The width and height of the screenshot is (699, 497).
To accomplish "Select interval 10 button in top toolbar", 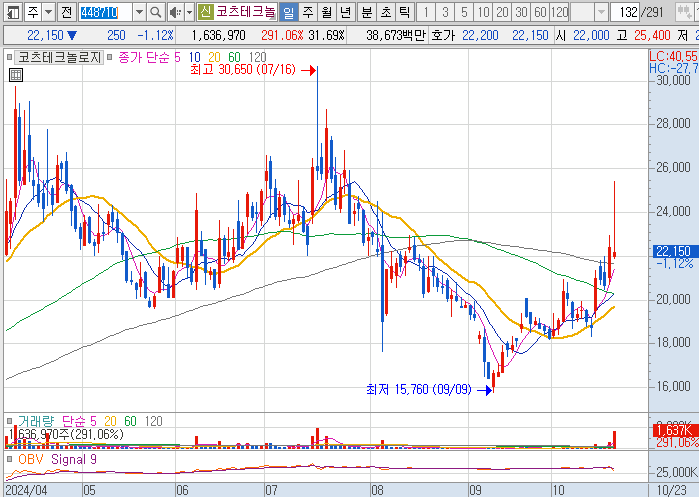I will [x=483, y=12].
